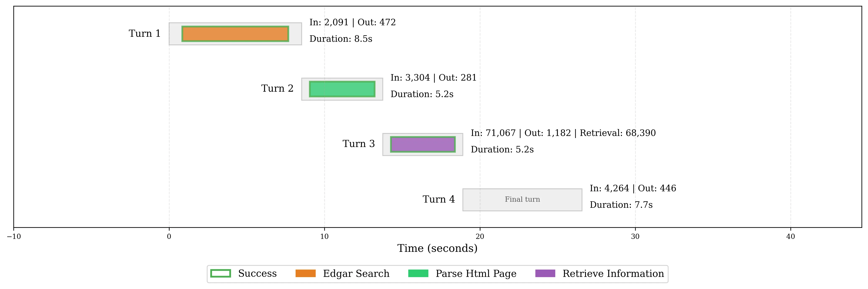Image resolution: width=868 pixels, height=289 pixels.
Task: Click the purple Retrieve Information legend swatch
Action: (545, 274)
